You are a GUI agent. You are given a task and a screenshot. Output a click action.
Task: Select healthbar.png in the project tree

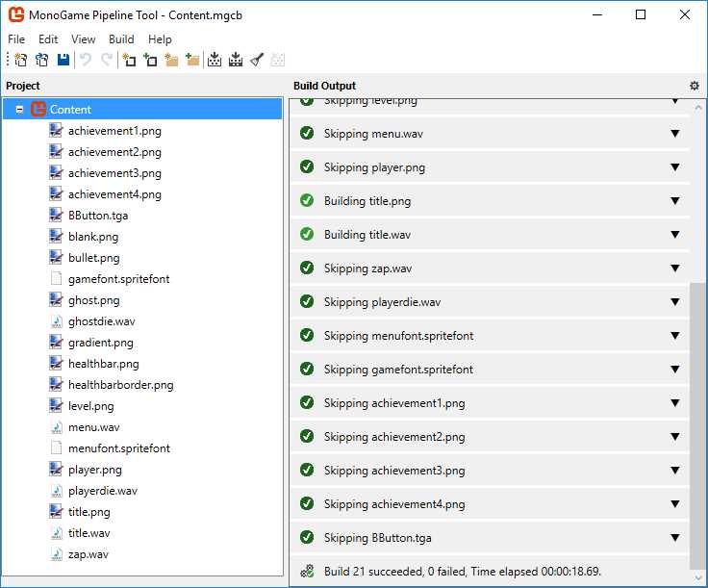(103, 364)
